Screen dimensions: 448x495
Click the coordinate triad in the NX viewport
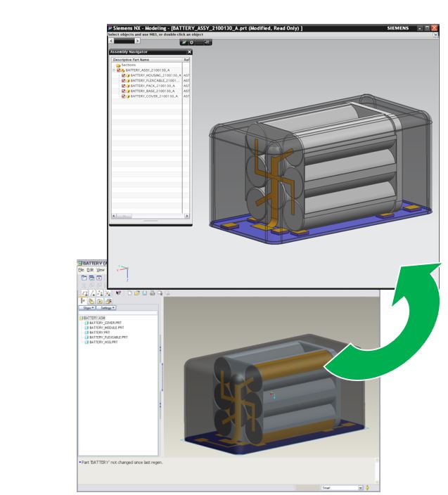[x=123, y=272]
